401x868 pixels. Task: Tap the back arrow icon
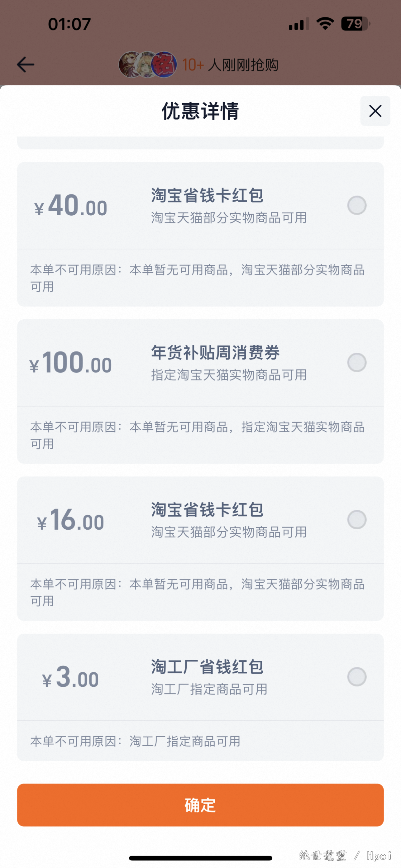pyautogui.click(x=26, y=64)
